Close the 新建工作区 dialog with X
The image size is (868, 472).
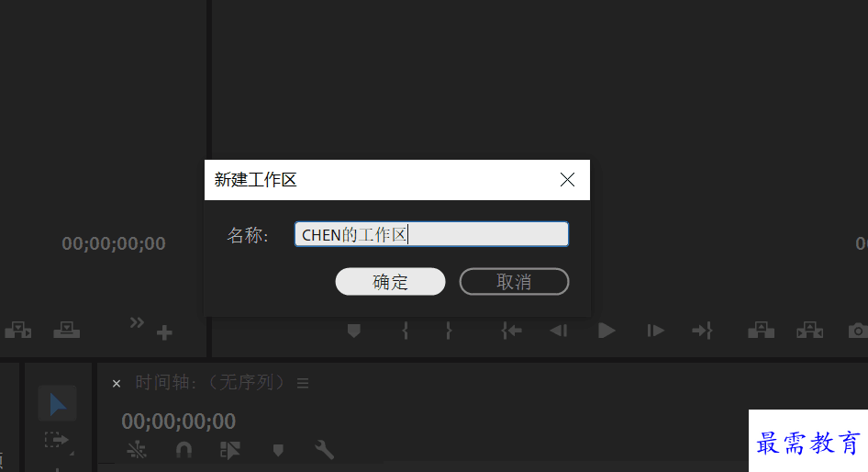coord(567,179)
